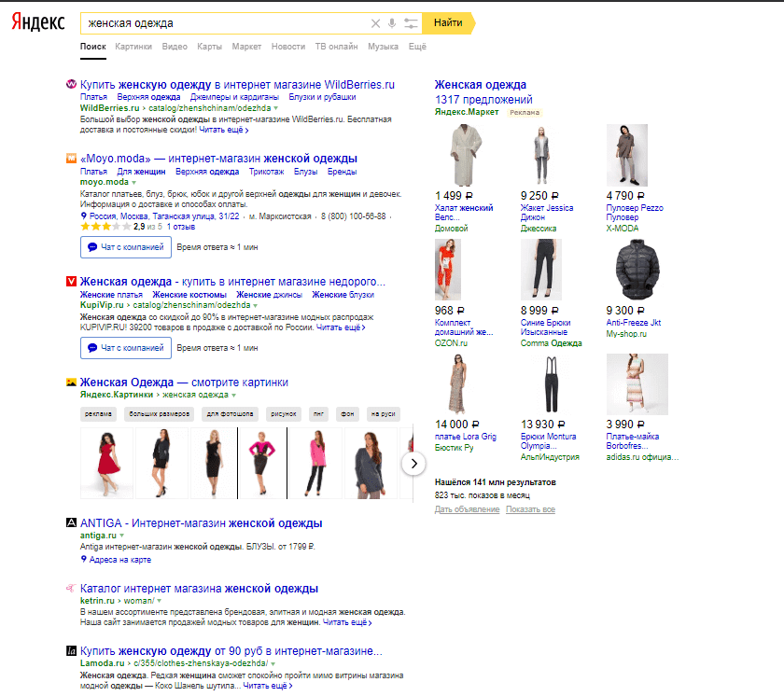Open the Маркет tab
Screen dimensions: 784x696
pyautogui.click(x=246, y=47)
